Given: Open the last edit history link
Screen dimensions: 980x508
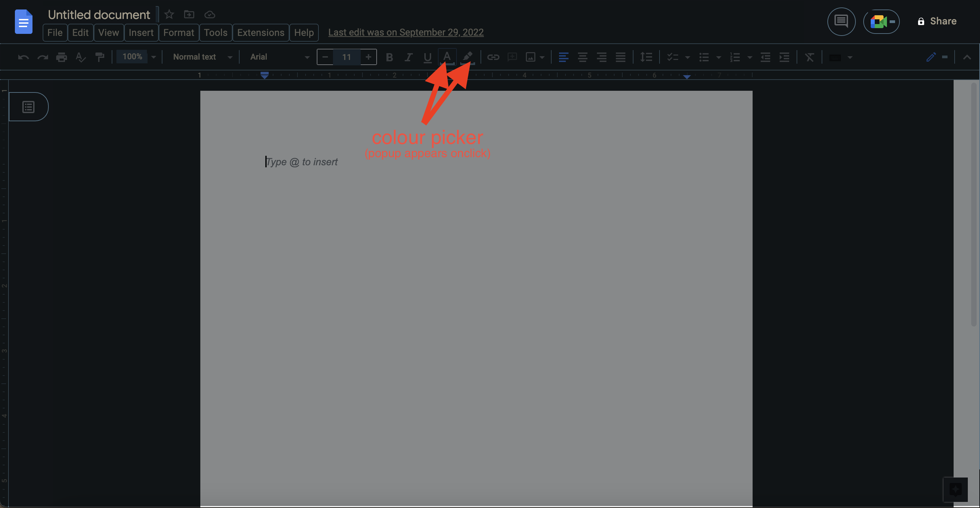Looking at the screenshot, I should tap(405, 33).
